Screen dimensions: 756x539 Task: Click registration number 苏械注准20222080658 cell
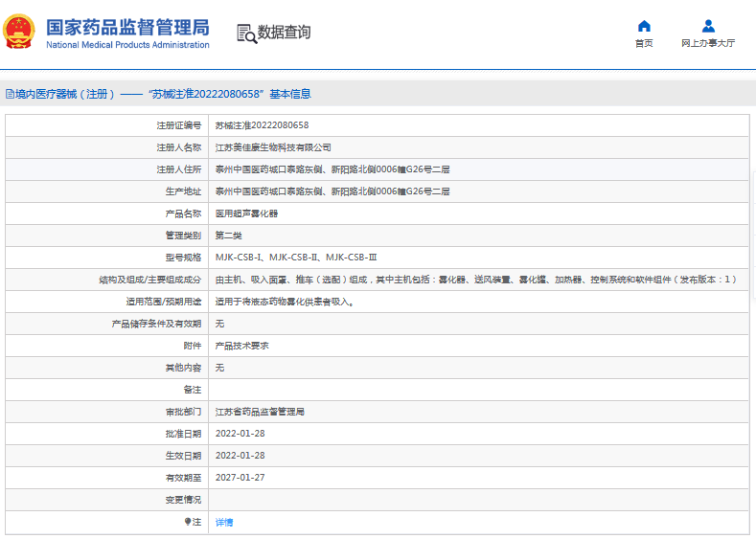(262, 125)
